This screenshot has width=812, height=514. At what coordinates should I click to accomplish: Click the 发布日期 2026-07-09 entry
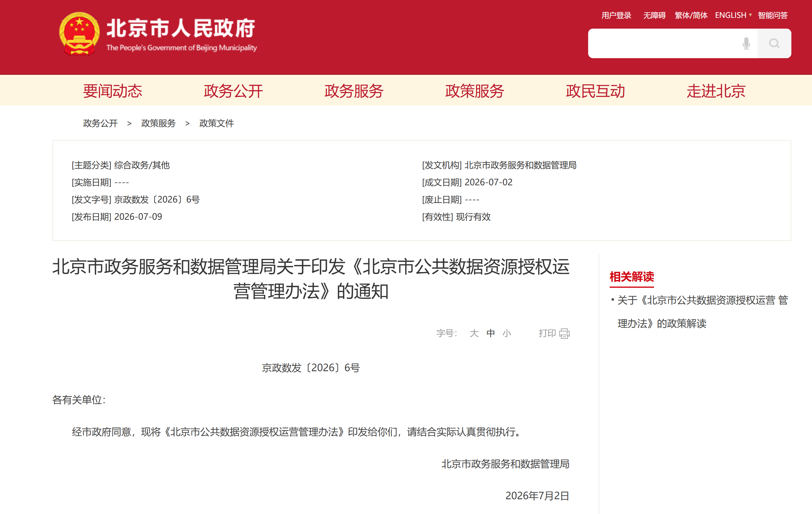coord(117,217)
